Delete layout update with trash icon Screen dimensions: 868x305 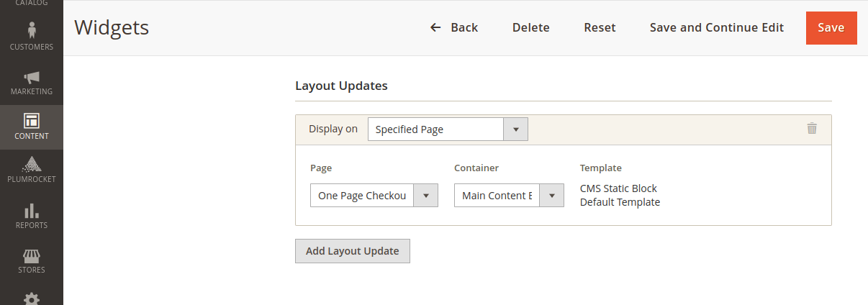[x=812, y=129]
